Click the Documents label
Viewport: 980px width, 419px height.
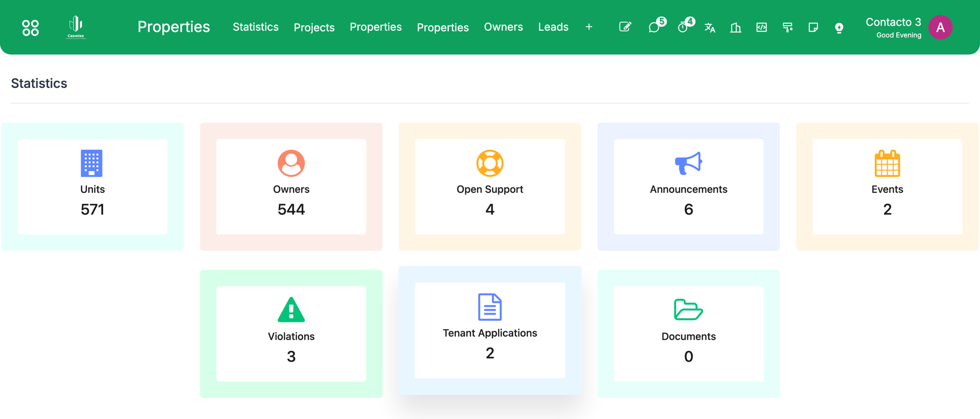689,336
